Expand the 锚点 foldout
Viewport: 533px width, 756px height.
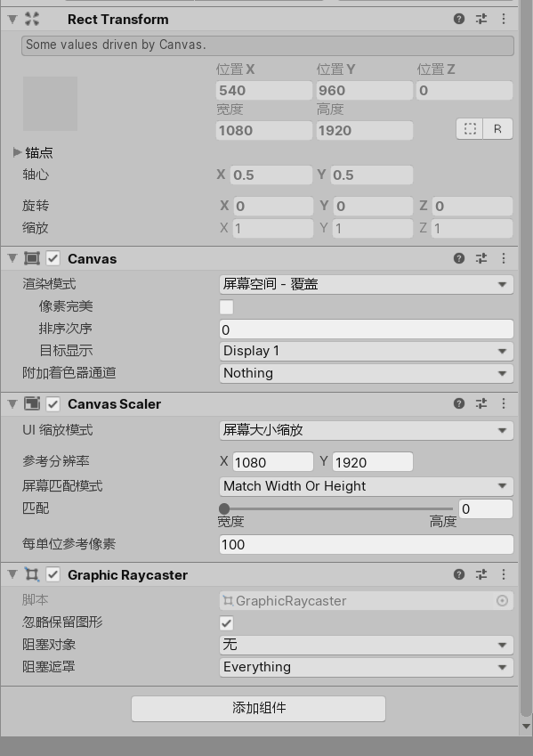click(17, 152)
